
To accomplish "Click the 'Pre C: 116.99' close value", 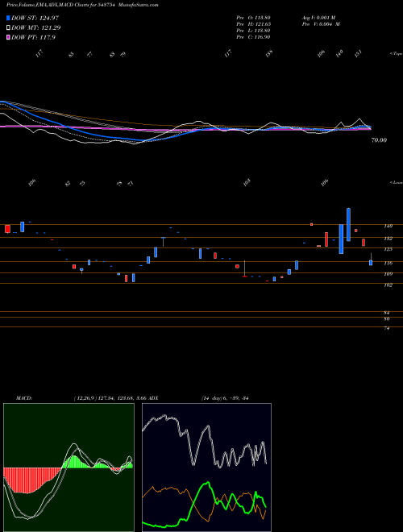I will click(x=253, y=37).
